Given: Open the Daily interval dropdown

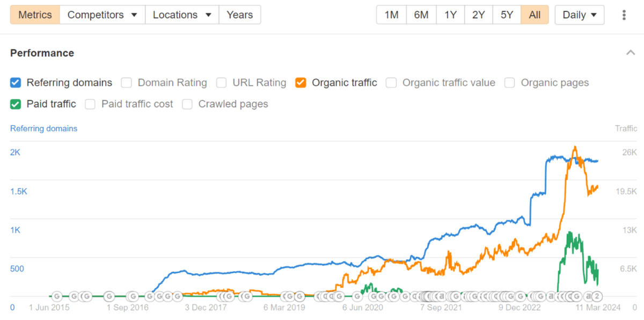Looking at the screenshot, I should pos(580,15).
